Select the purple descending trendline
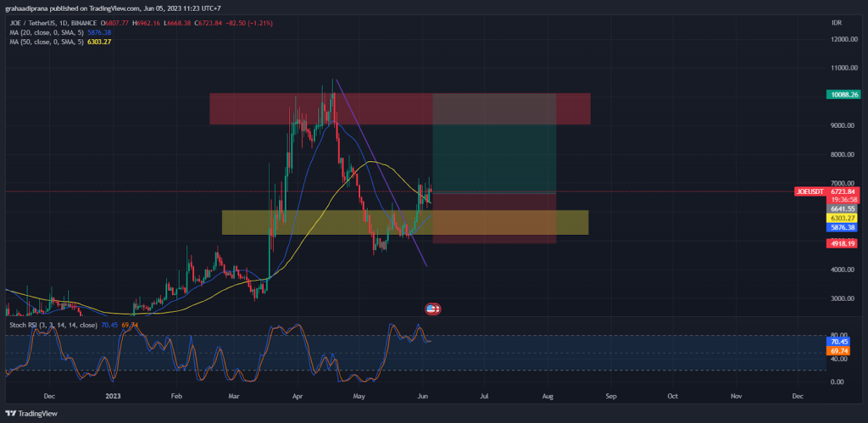The image size is (868, 423). [381, 173]
